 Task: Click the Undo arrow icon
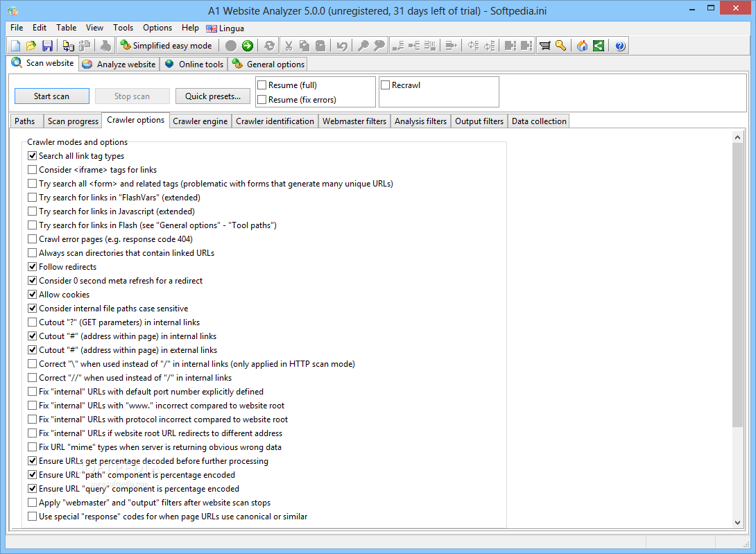point(342,46)
